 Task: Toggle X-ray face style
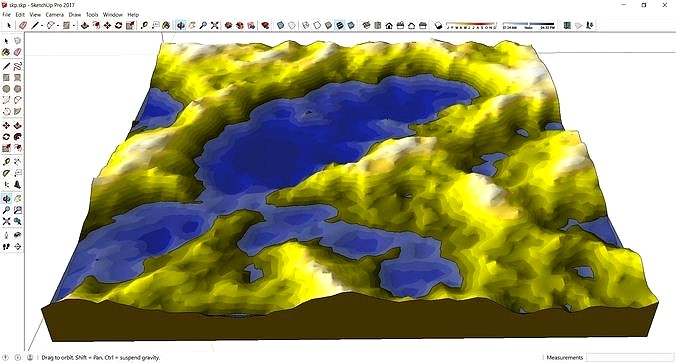[x=281, y=25]
